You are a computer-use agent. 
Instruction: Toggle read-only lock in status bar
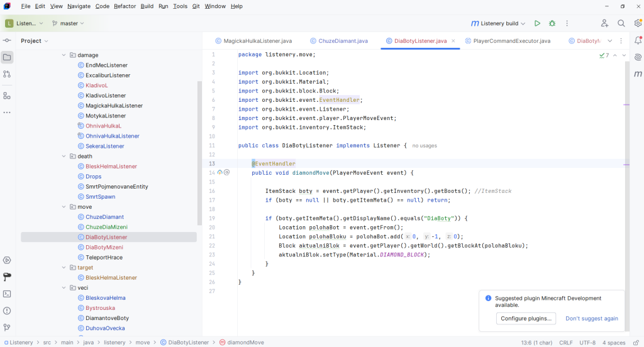[636, 343]
